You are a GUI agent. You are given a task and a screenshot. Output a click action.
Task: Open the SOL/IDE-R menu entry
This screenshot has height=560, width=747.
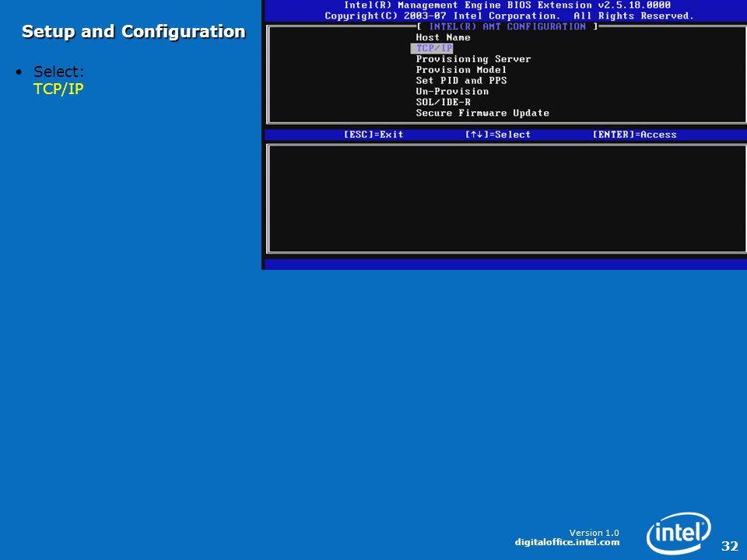point(443,103)
